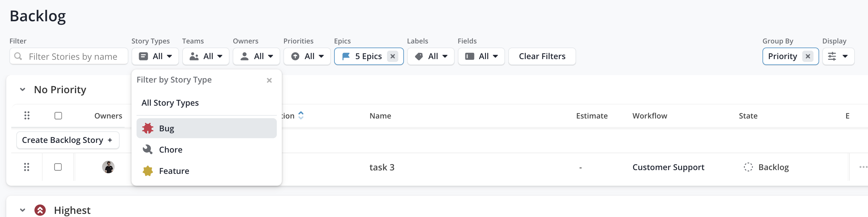868x217 pixels.
Task: Click the sort arrows in column header
Action: tap(301, 115)
